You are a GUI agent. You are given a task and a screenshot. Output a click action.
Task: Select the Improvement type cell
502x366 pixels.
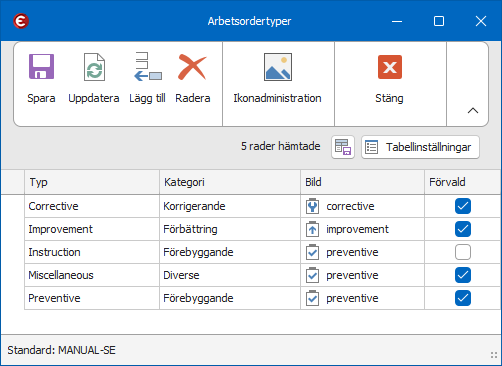(92, 229)
